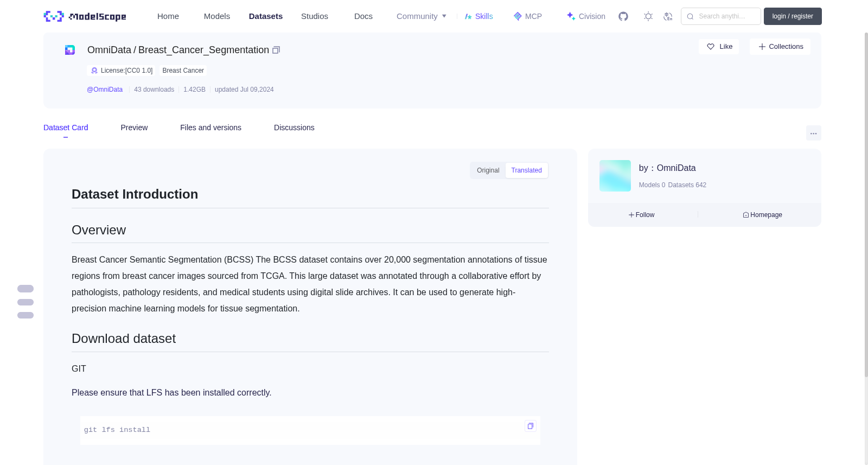
Task: Click the OmniData dataset avatar icon
Action: tap(70, 50)
